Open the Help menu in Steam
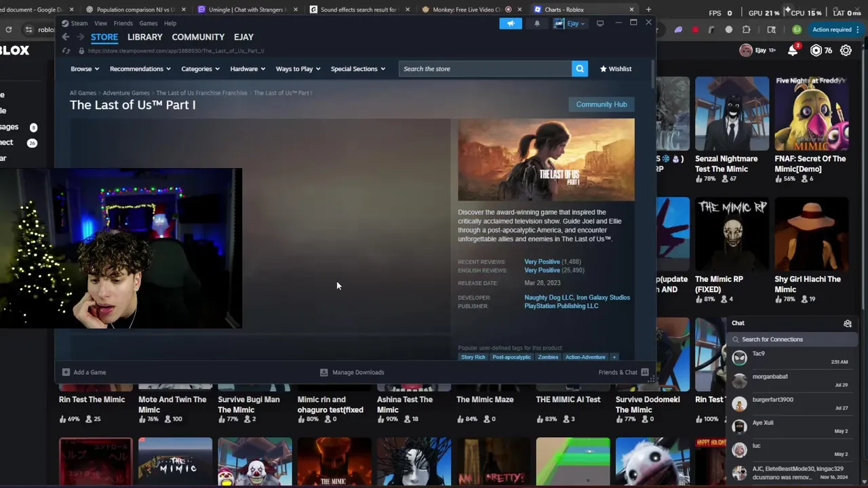868x488 pixels. (170, 23)
